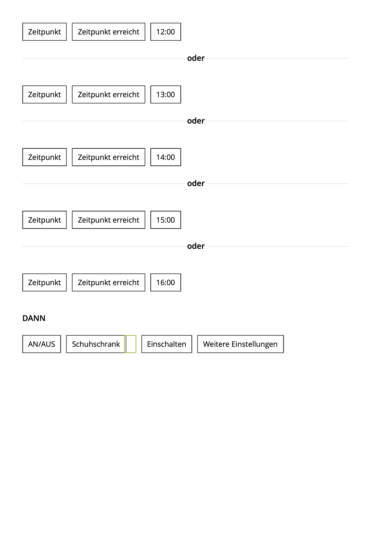Image resolution: width=392 pixels, height=554 pixels.
Task: Select 'Zeitpunkt erreicht' next to 14:00
Action: click(x=108, y=157)
